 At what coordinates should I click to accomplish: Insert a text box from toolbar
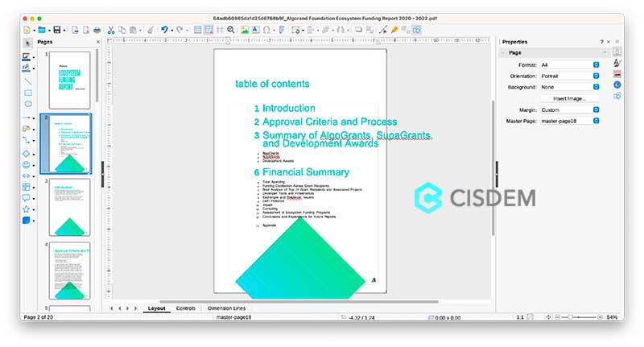255,30
